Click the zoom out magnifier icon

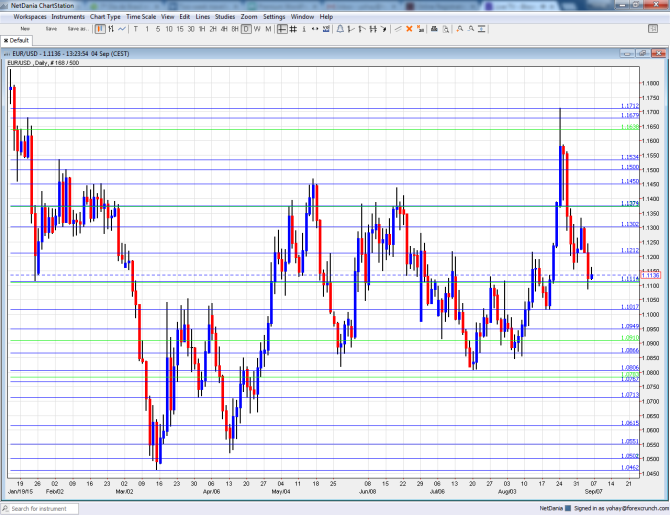click(x=470, y=29)
